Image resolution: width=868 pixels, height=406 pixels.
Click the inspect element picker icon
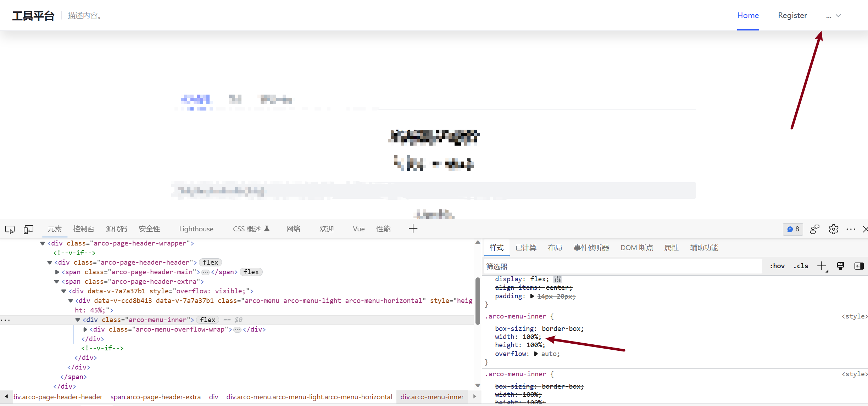(10, 229)
